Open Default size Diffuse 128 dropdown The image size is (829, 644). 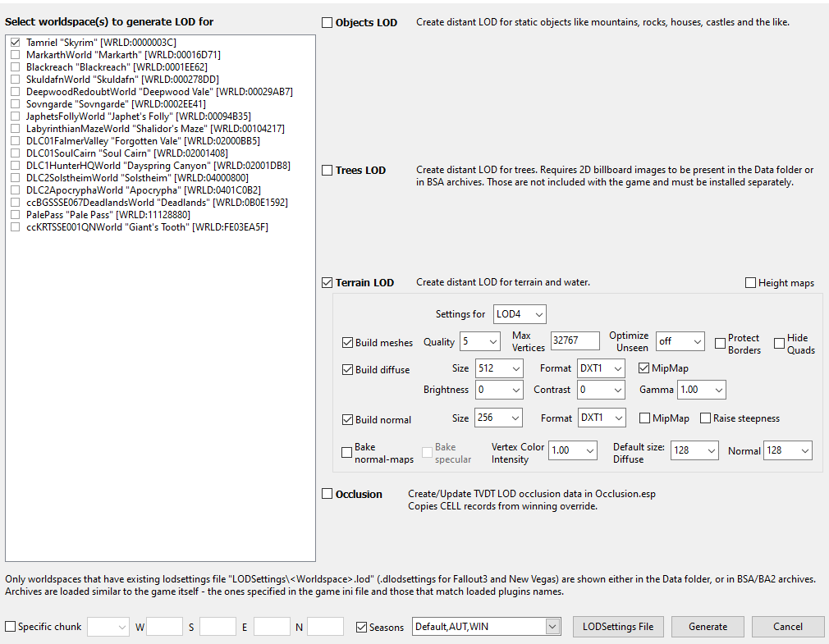(x=694, y=450)
